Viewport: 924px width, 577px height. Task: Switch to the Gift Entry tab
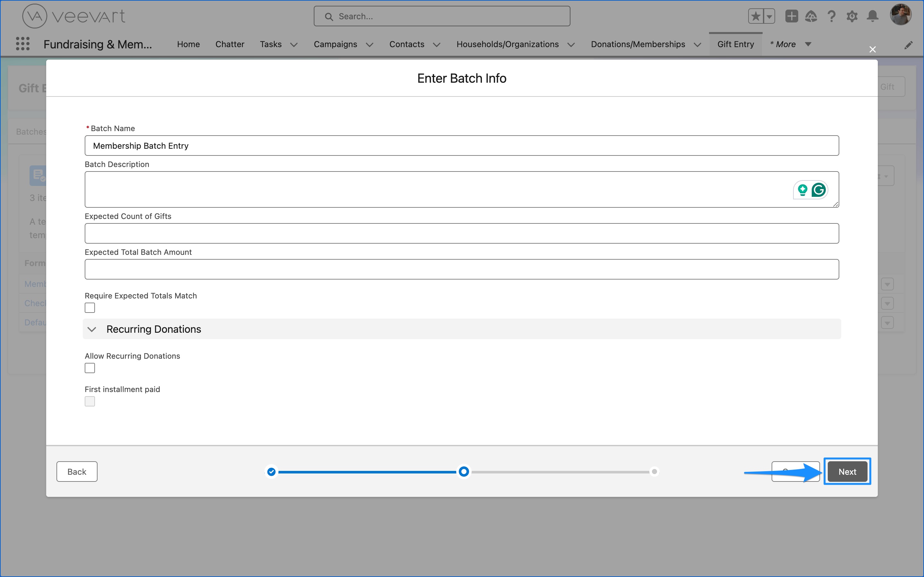click(x=735, y=44)
